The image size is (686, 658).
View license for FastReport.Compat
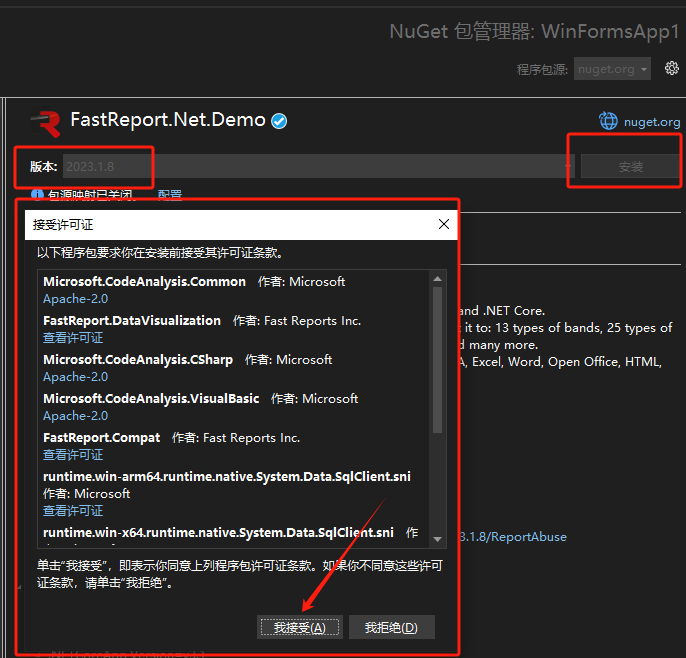pos(73,455)
